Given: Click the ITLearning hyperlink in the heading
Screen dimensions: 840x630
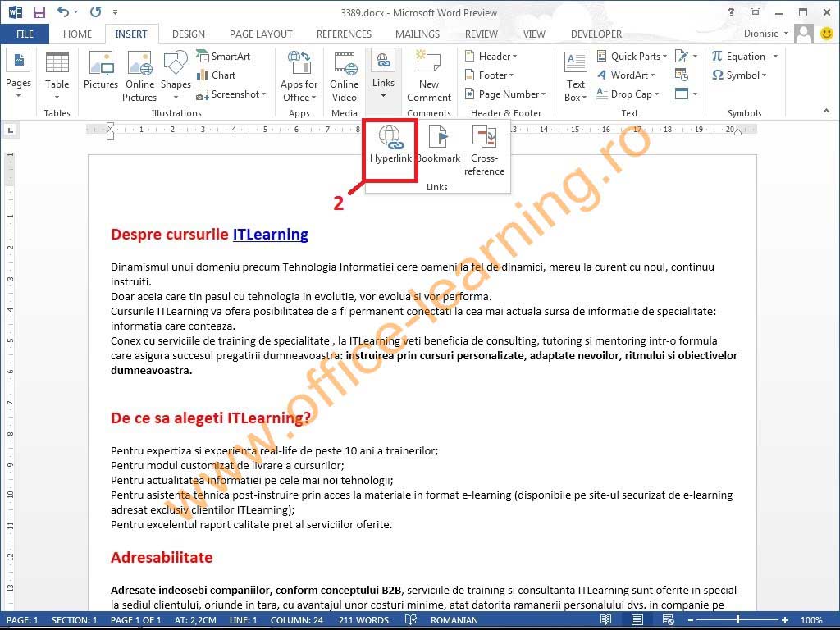Looking at the screenshot, I should point(271,235).
